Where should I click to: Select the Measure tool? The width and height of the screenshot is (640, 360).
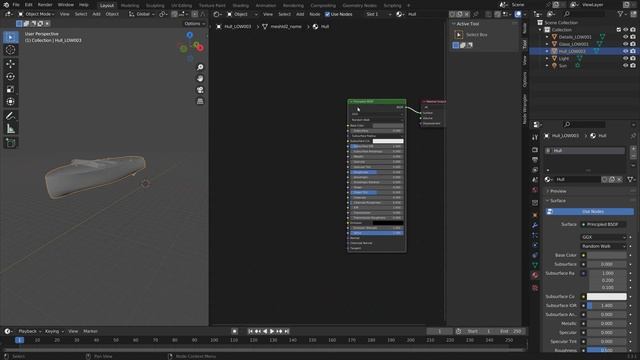pyautogui.click(x=11, y=129)
